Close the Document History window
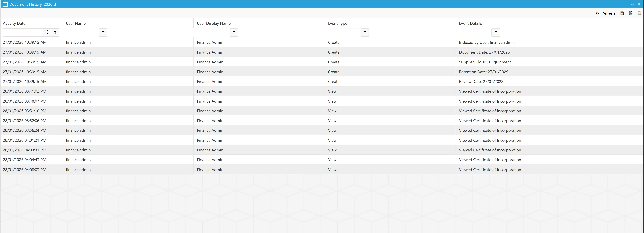The width and height of the screenshot is (644, 233). click(639, 4)
